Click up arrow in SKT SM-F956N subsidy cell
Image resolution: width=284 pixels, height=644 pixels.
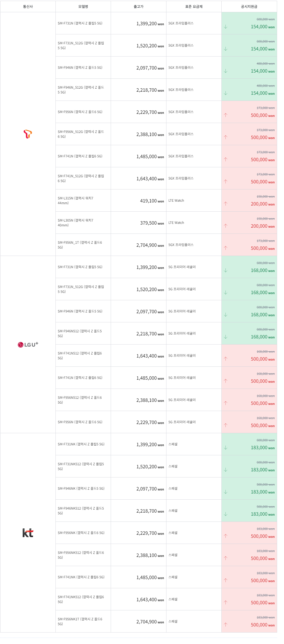[x=225, y=115]
